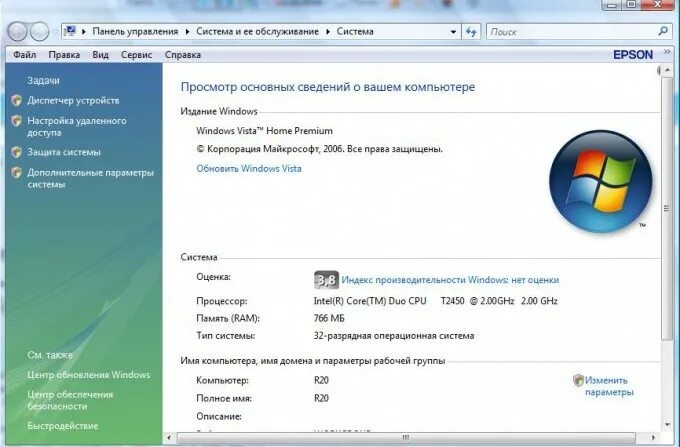Viewport: 680px width, 447px height.
Task: Click horizontal scrollbar left arrow
Action: pyautogui.click(x=169, y=437)
